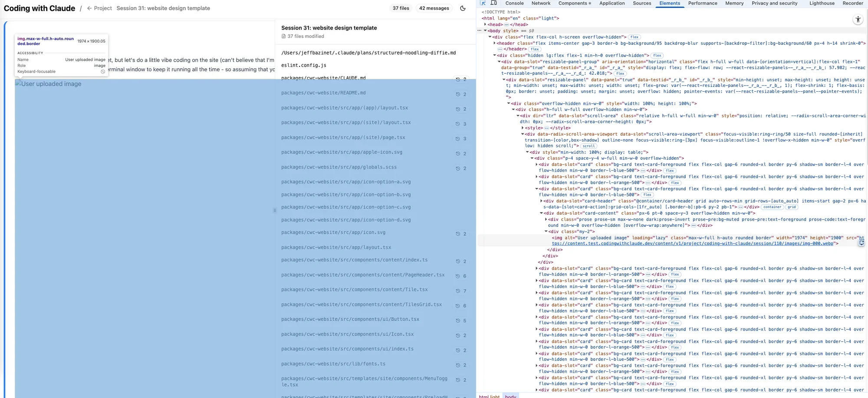
Task: Click the history icon next to PageHeader.tsx
Action: (x=457, y=276)
